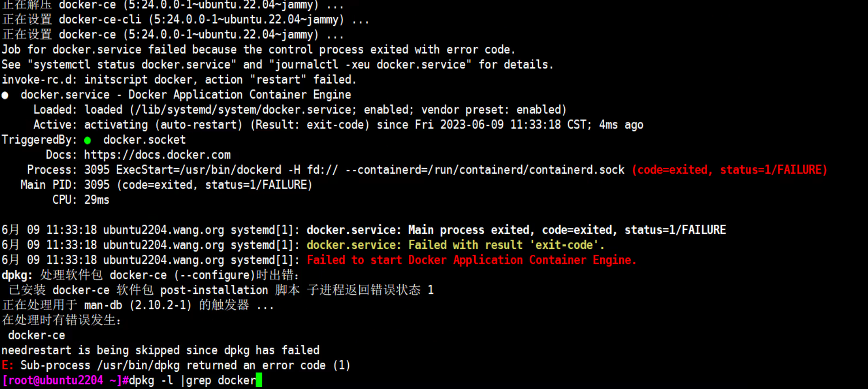The width and height of the screenshot is (868, 389).
Task: Click the "Active: activating (auto-restart)" status text
Action: pyautogui.click(x=137, y=125)
